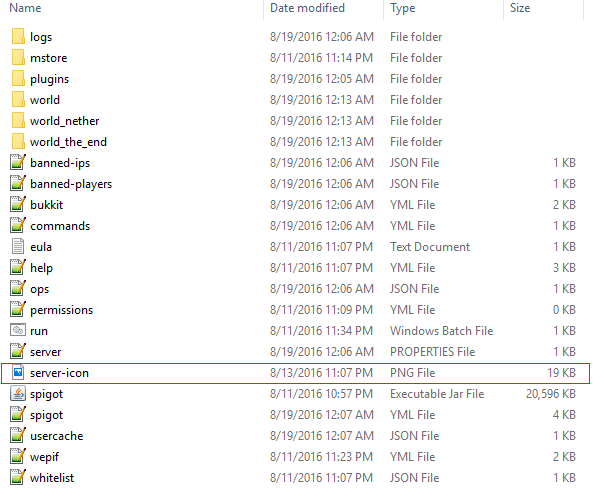Select the server-icon PNG file icon
The width and height of the screenshot is (607, 502).
tap(18, 373)
